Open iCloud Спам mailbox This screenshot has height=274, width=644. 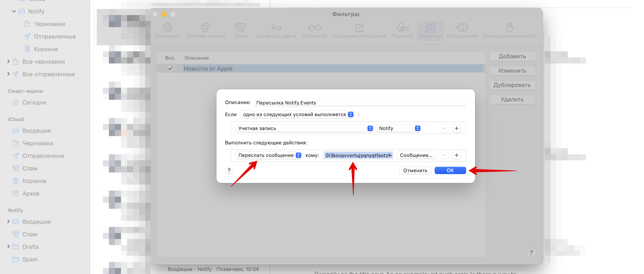pyautogui.click(x=30, y=168)
